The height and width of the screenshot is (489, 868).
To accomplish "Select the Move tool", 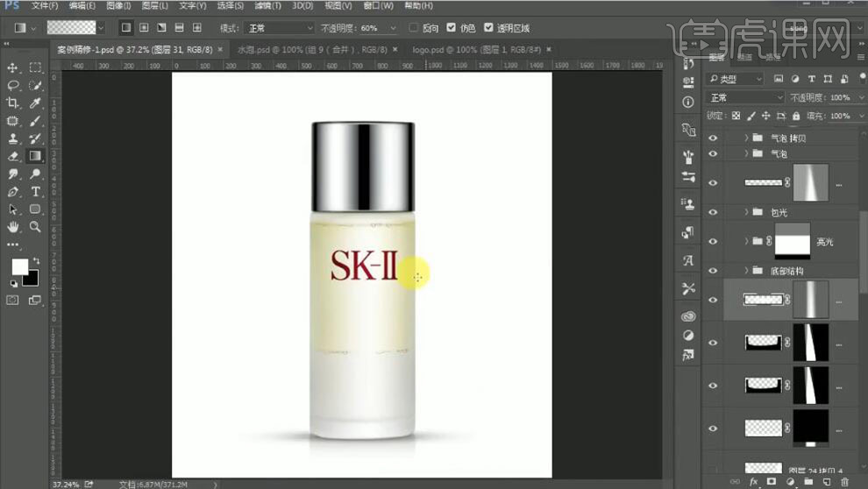I will (13, 67).
